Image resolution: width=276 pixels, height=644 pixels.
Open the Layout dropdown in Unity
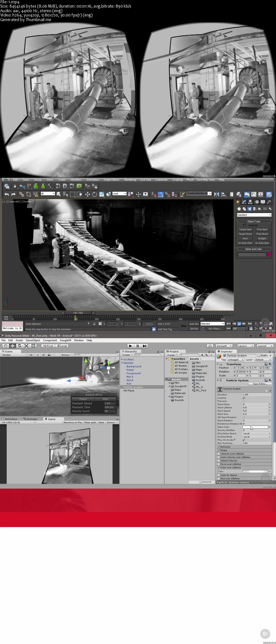tap(265, 346)
